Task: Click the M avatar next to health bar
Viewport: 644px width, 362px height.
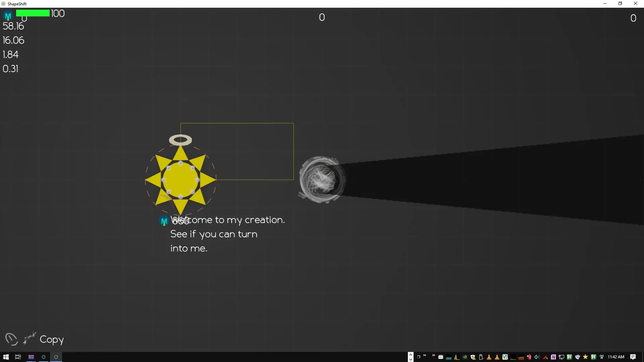Action: point(8,15)
